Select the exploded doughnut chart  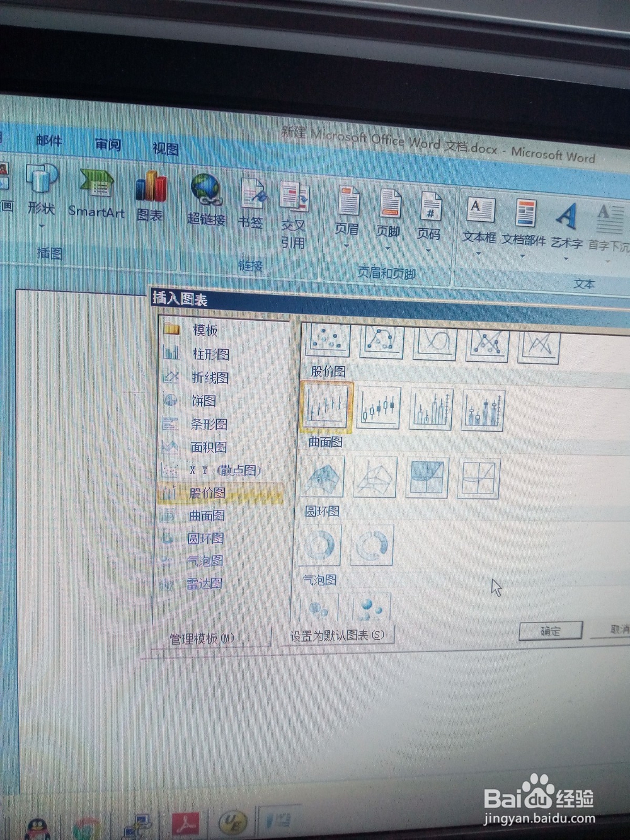click(x=373, y=546)
